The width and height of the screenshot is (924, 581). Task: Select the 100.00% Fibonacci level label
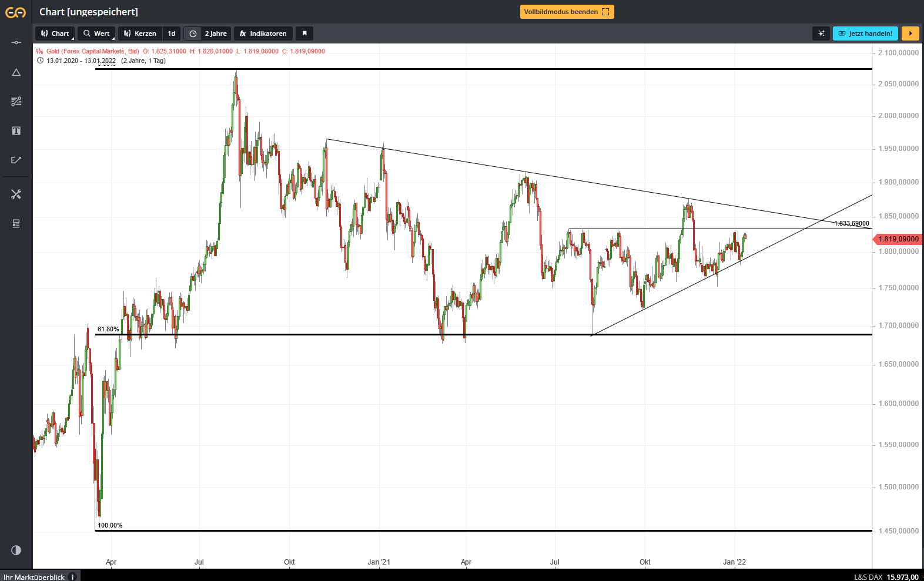pos(110,525)
